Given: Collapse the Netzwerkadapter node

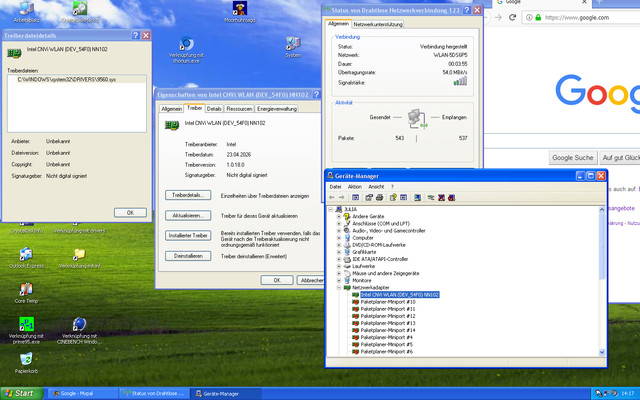Looking at the screenshot, I should [339, 287].
